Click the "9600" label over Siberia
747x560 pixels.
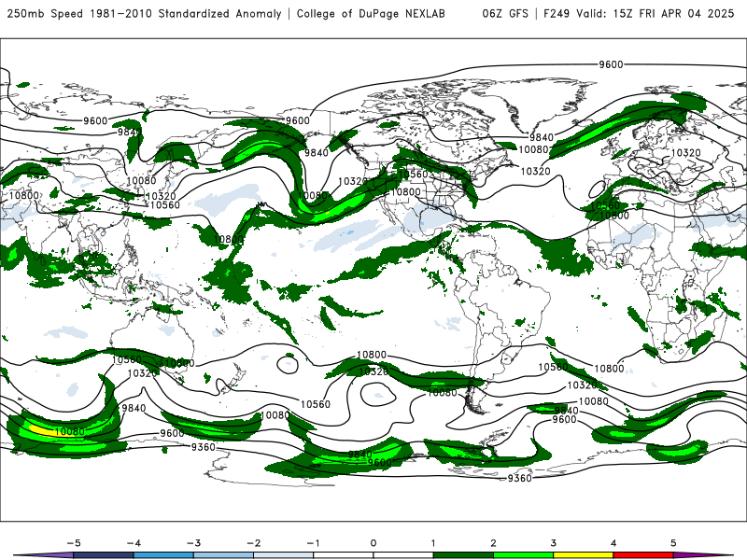95,121
